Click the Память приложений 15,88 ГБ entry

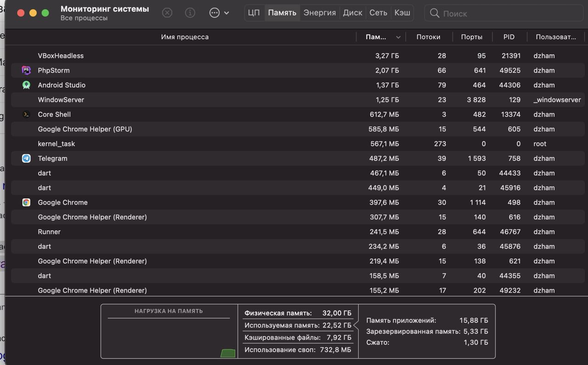[x=427, y=320]
